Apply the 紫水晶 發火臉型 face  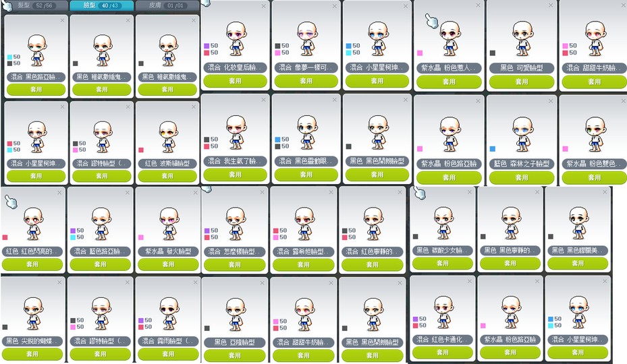(x=168, y=264)
